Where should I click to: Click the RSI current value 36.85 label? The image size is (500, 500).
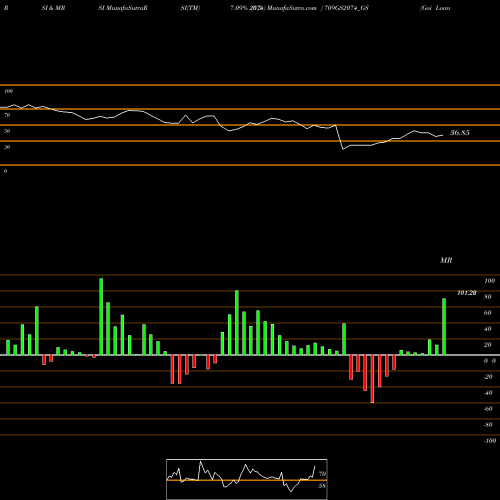click(460, 133)
